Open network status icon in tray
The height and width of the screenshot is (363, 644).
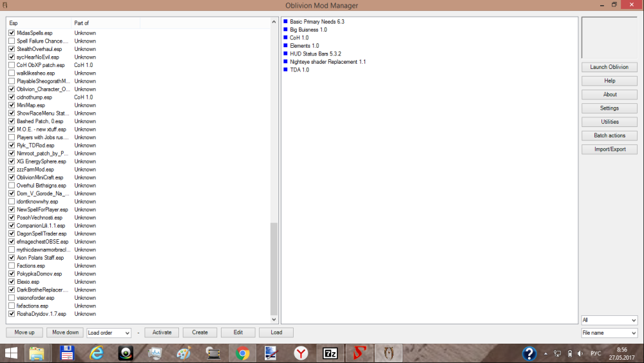coord(557,353)
